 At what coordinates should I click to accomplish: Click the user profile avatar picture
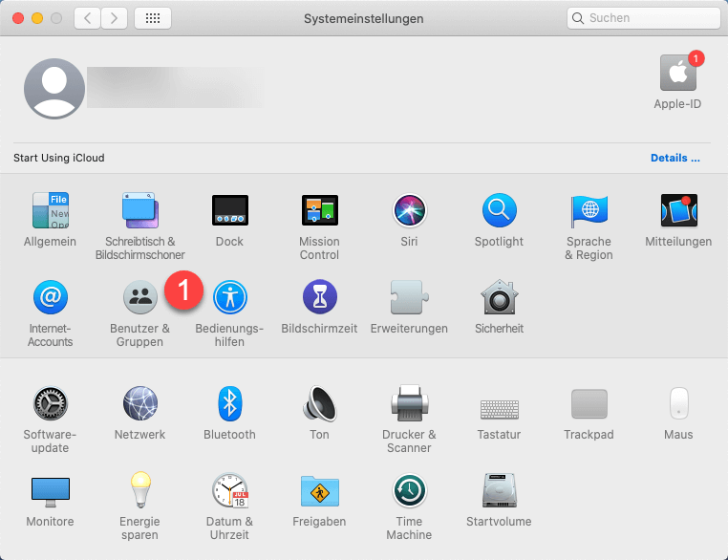pyautogui.click(x=54, y=89)
